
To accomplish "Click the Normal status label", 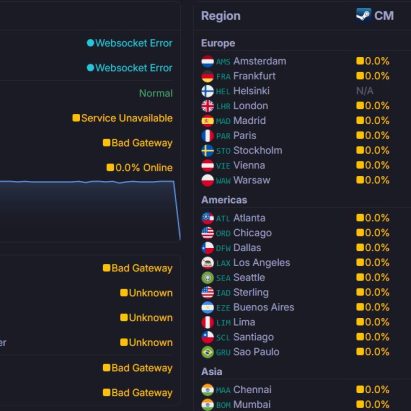I will (x=156, y=93).
